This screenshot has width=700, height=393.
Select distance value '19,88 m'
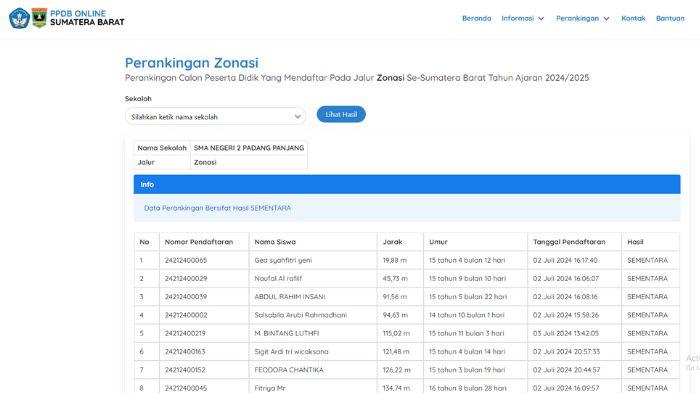395,260
